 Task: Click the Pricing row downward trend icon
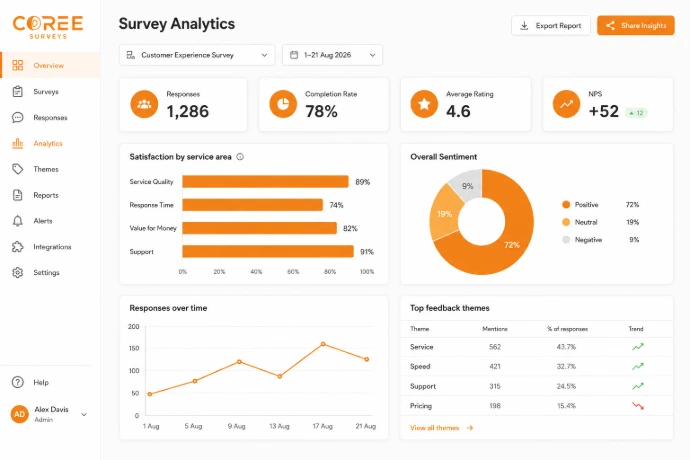638,406
